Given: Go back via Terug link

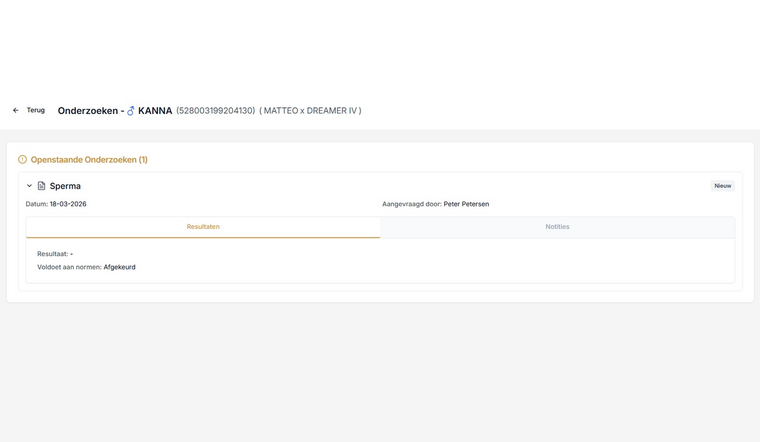Looking at the screenshot, I should click(x=35, y=110).
